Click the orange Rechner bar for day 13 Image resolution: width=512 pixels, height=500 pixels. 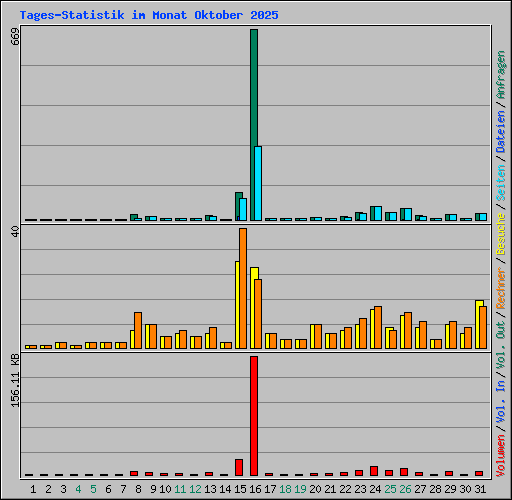point(213,338)
